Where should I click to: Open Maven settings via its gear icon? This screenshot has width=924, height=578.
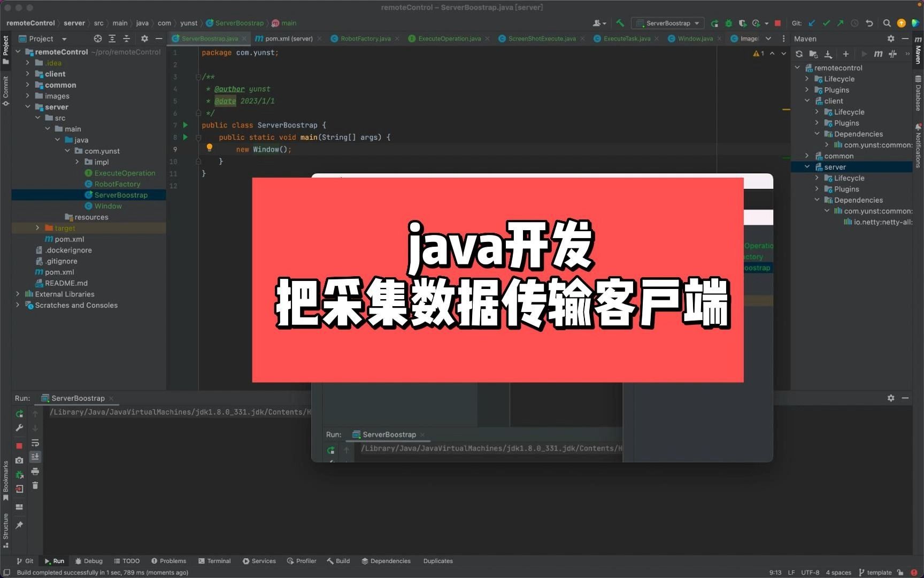891,39
